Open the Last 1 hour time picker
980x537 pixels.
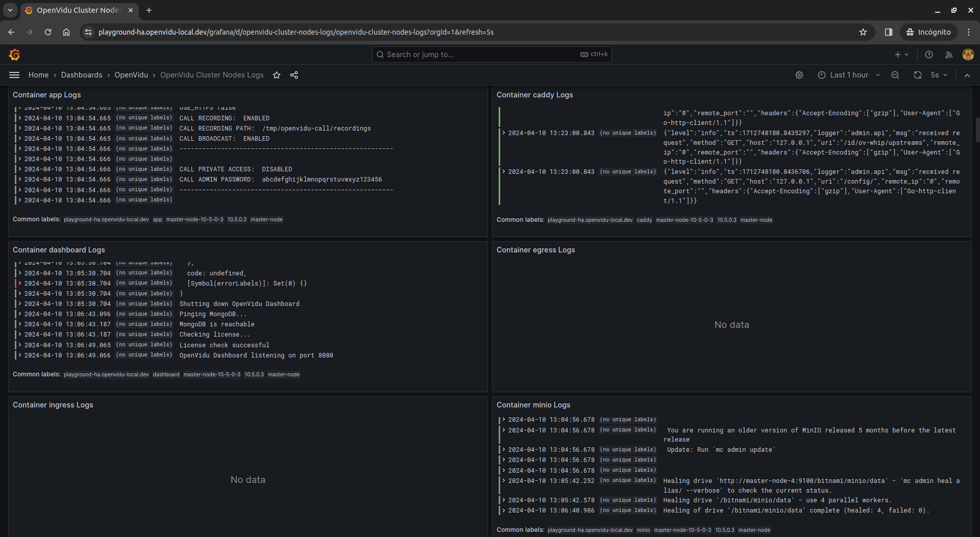pyautogui.click(x=849, y=75)
